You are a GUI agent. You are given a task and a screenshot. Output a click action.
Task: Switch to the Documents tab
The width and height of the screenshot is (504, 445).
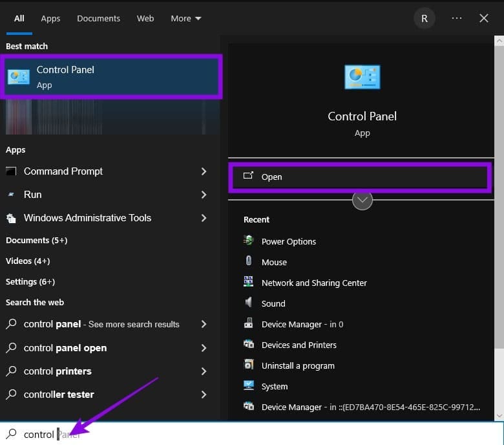(x=98, y=18)
